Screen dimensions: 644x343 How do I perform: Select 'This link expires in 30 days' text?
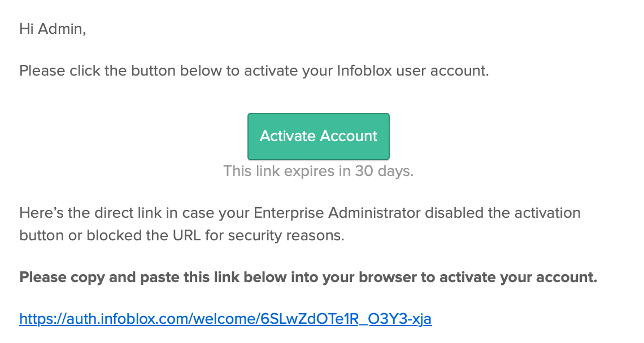(318, 171)
